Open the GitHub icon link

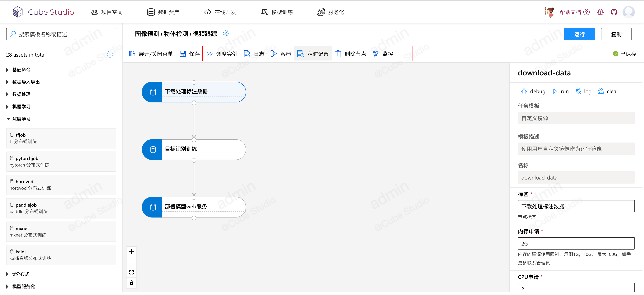point(614,12)
